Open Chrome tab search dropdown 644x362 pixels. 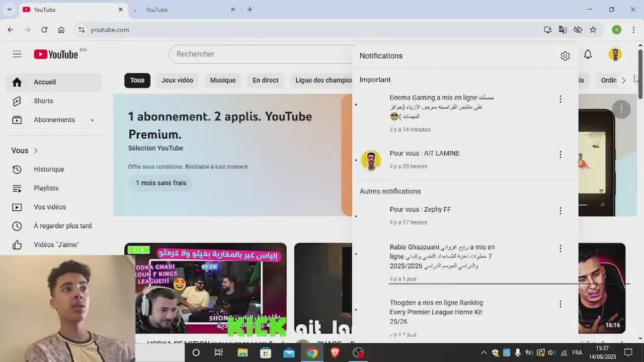click(9, 10)
